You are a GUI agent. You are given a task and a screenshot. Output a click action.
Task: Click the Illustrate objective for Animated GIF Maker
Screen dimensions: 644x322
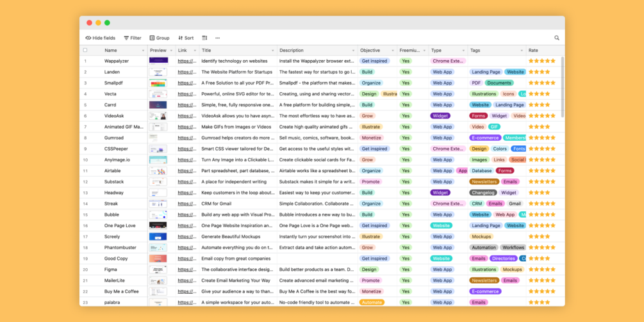(x=371, y=127)
